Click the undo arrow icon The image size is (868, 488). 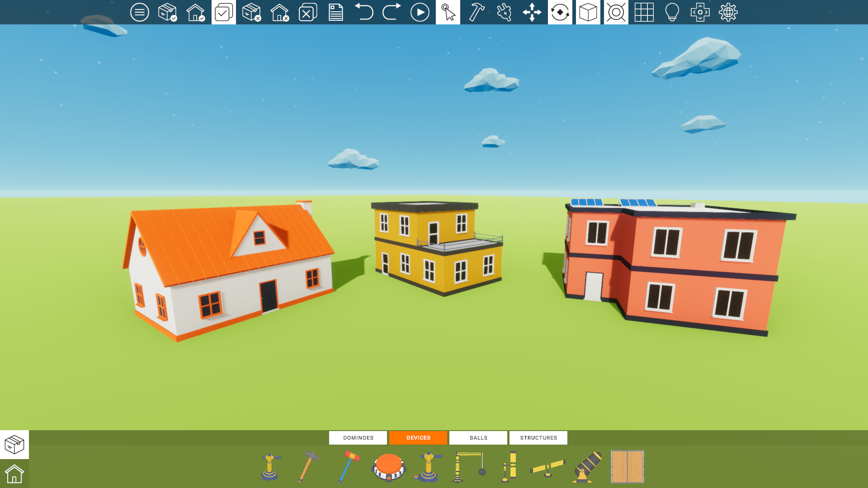363,12
